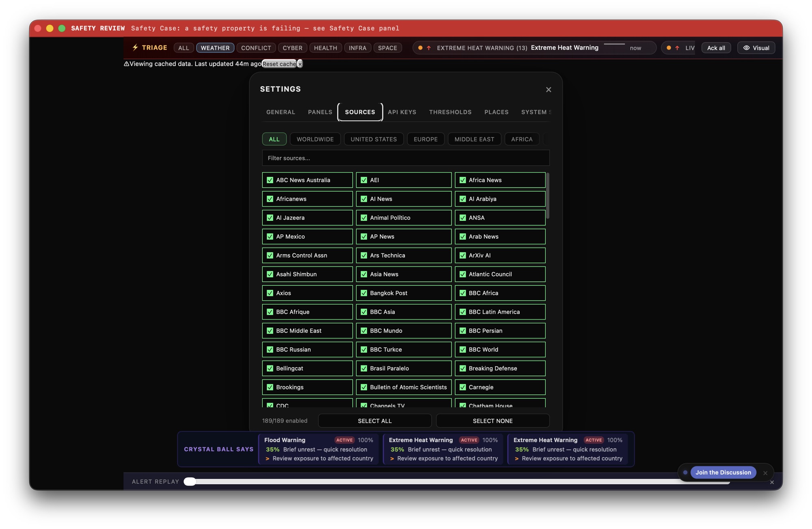Click the Triage lightning bolt icon
Viewport: 812px width, 529px height.
(135, 48)
